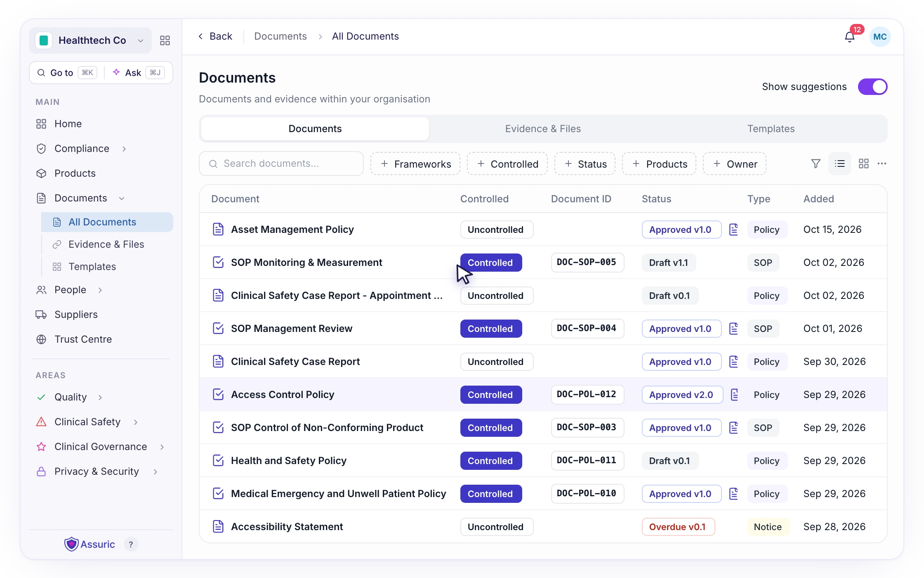Select the list view icon
The height and width of the screenshot is (578, 924).
point(839,164)
